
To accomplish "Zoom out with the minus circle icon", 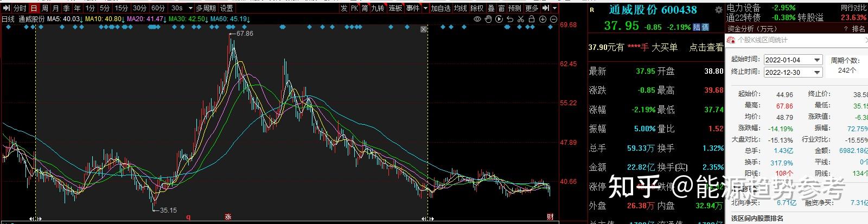I will 554,19.
